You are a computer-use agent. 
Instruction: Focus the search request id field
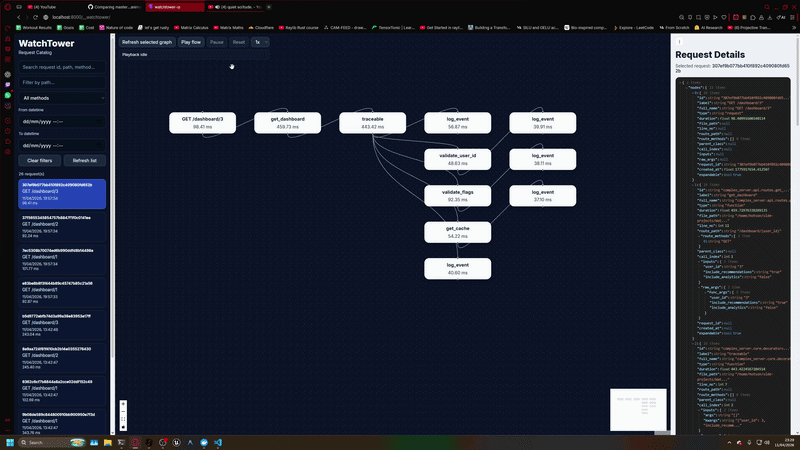(x=62, y=67)
